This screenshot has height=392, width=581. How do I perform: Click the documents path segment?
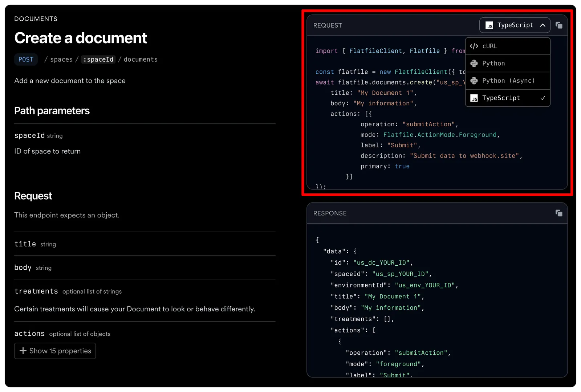tap(141, 59)
